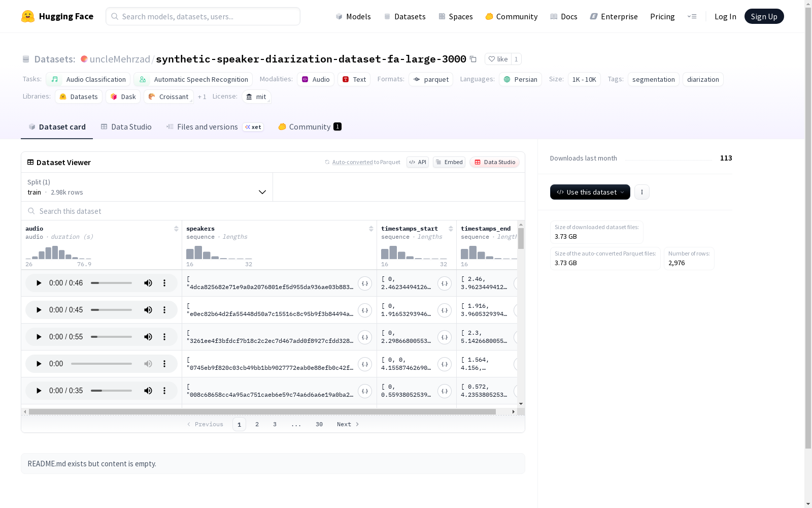Focus the Search this dataset field
The height and width of the screenshot is (508, 812).
[x=273, y=211]
